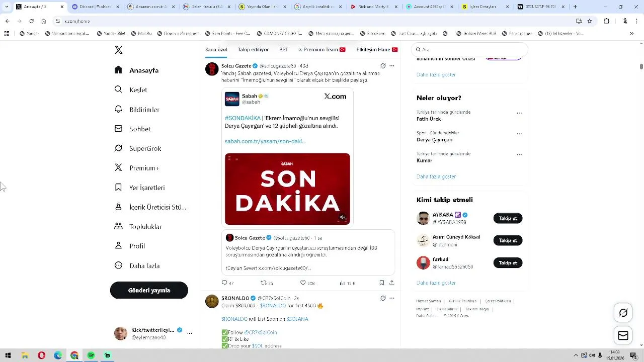
Task: Follow AYBABA with Takip et
Action: click(508, 218)
